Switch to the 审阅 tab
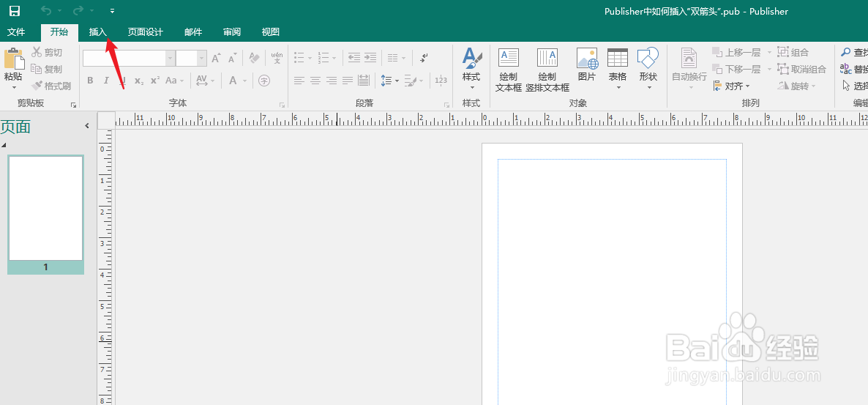 point(232,32)
